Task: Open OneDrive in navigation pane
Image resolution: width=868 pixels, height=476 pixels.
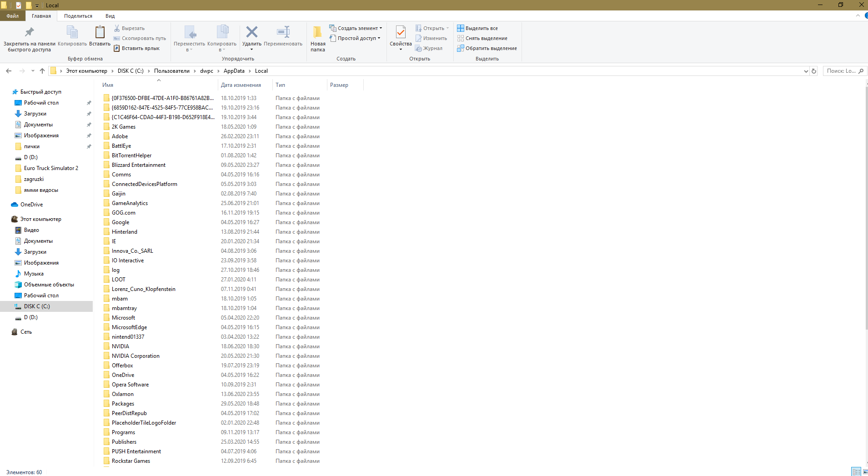Action: pyautogui.click(x=31, y=205)
